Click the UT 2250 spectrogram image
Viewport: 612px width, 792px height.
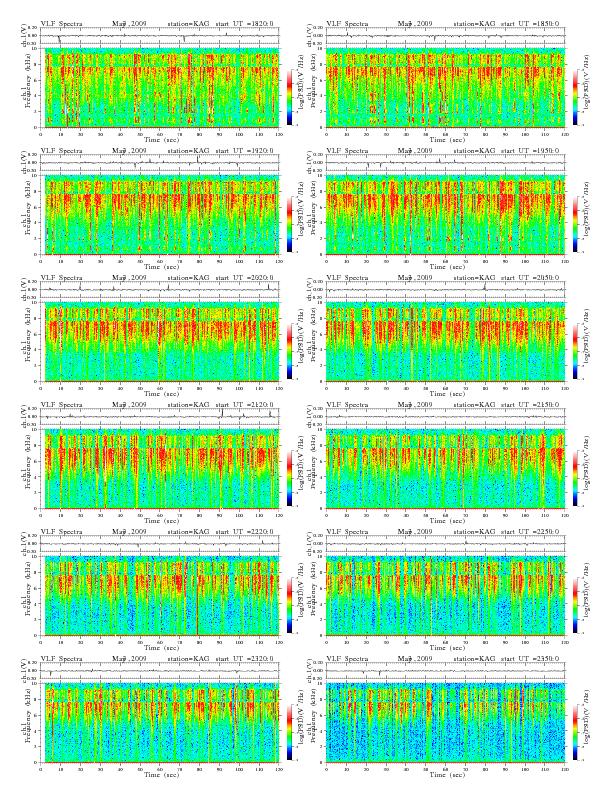(x=445, y=596)
